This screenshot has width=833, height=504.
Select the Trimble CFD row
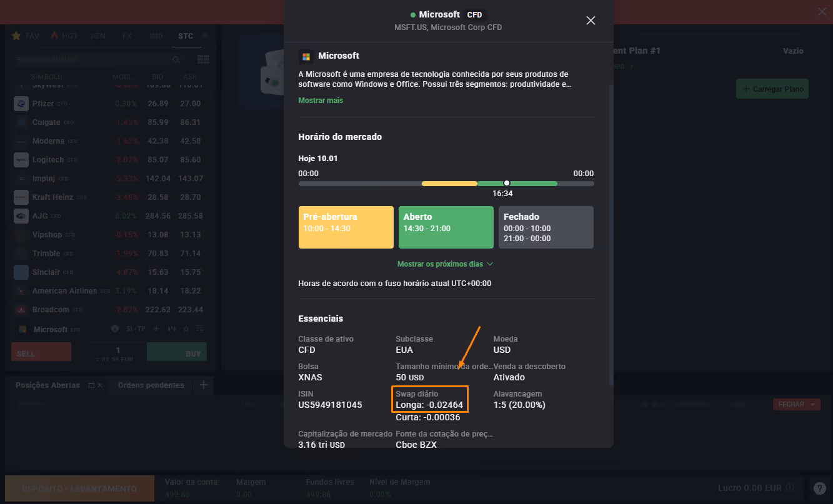point(109,254)
